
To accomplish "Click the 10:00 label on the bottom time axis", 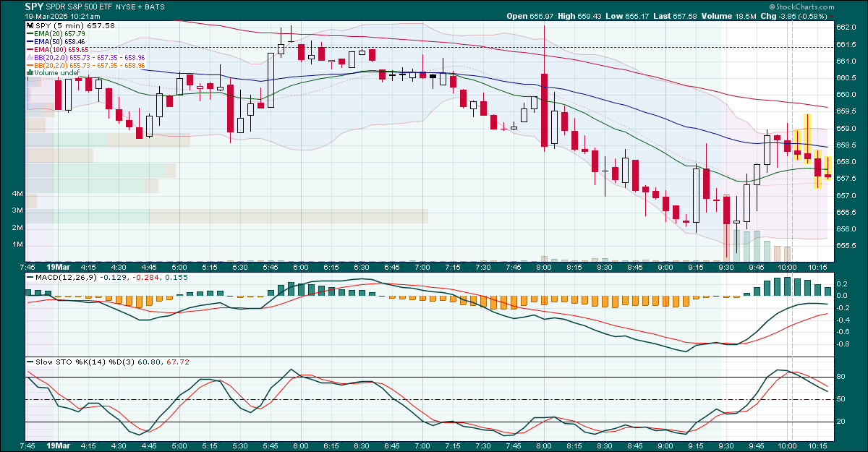I will pos(788,447).
